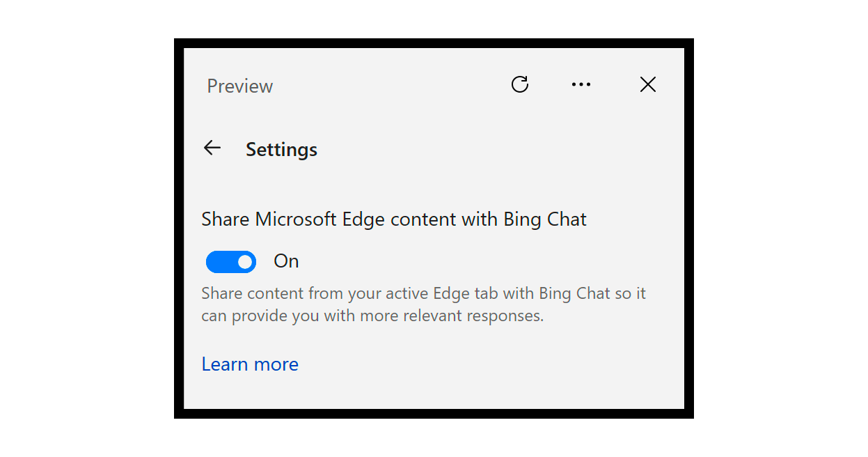
Task: Click the three-dots icon beside the close button
Action: tap(581, 84)
